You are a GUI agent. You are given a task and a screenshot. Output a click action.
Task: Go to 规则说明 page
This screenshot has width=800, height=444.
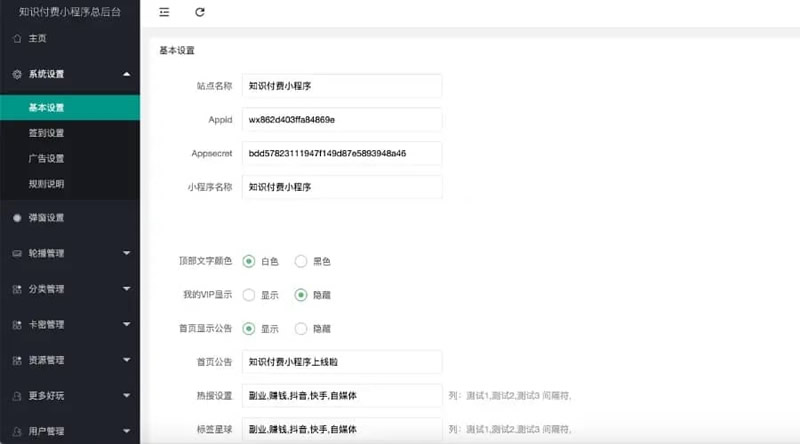[x=46, y=183]
